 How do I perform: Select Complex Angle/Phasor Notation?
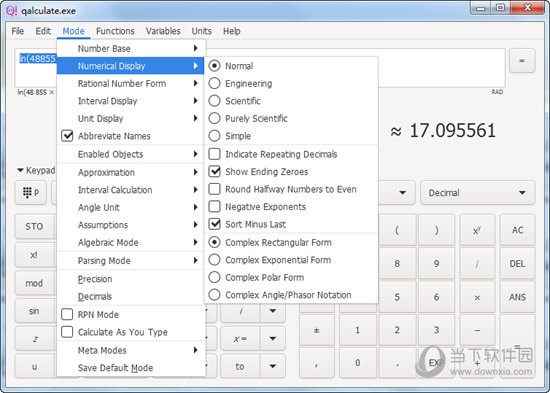(x=291, y=295)
